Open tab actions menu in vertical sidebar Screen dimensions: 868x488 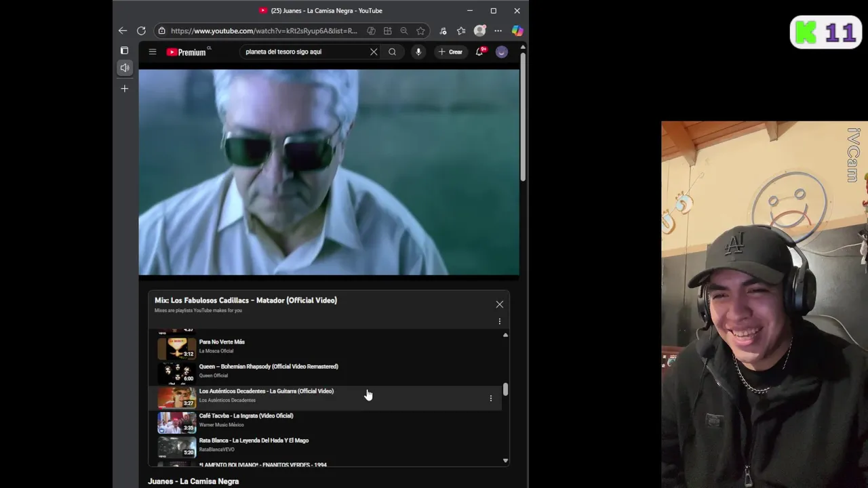click(124, 51)
